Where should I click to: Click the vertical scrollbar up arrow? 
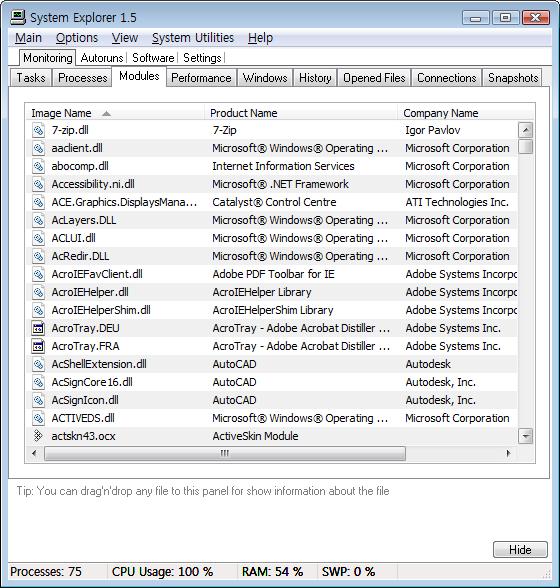click(525, 130)
